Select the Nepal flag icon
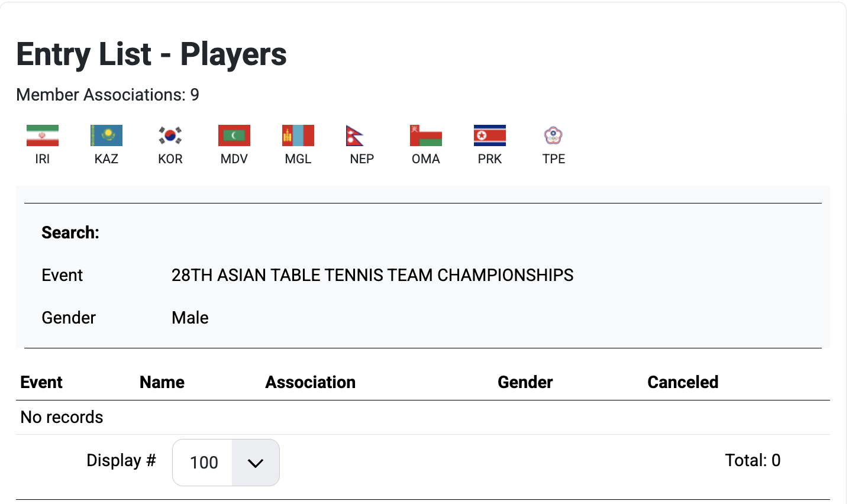Image resolution: width=852 pixels, height=504 pixels. 355,135
